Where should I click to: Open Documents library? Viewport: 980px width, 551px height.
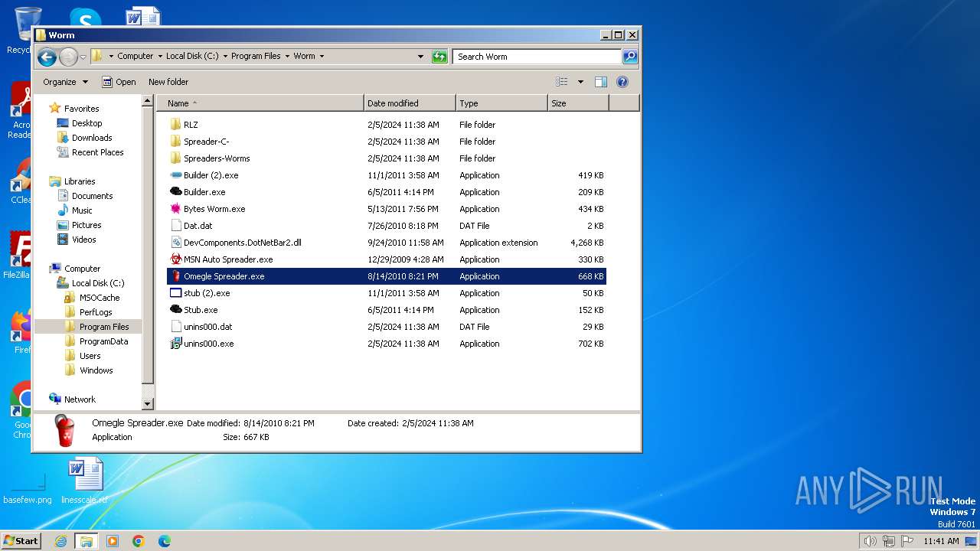(x=92, y=196)
